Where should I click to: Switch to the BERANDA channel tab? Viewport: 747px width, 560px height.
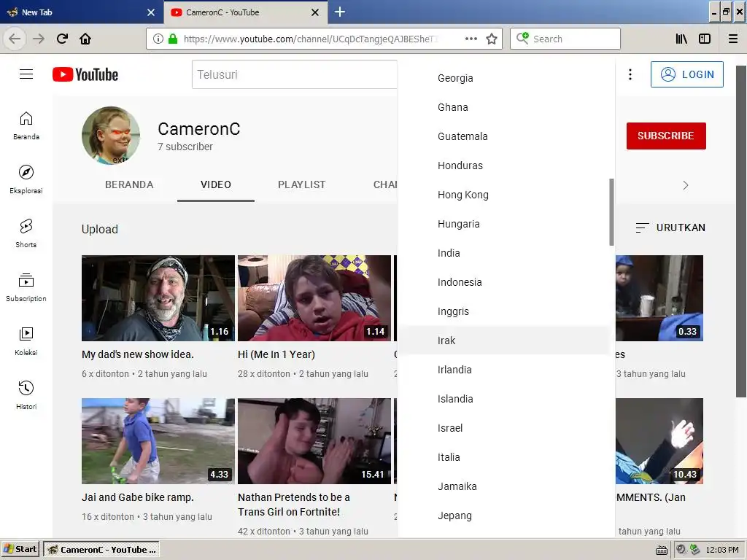(129, 184)
